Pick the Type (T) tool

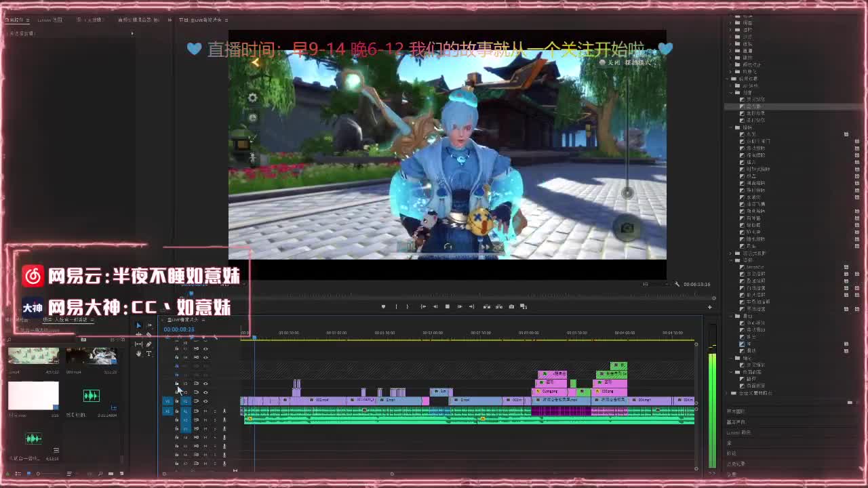tap(149, 353)
